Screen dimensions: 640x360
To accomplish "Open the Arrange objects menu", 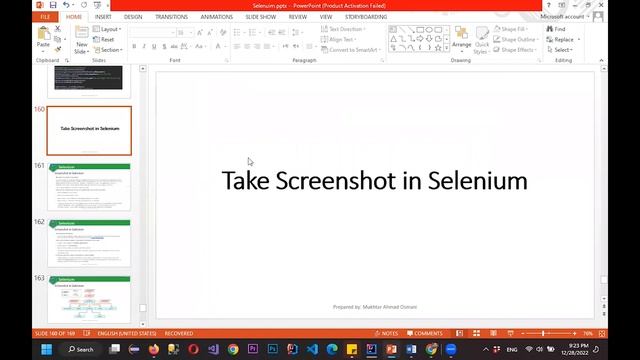I will (x=462, y=40).
